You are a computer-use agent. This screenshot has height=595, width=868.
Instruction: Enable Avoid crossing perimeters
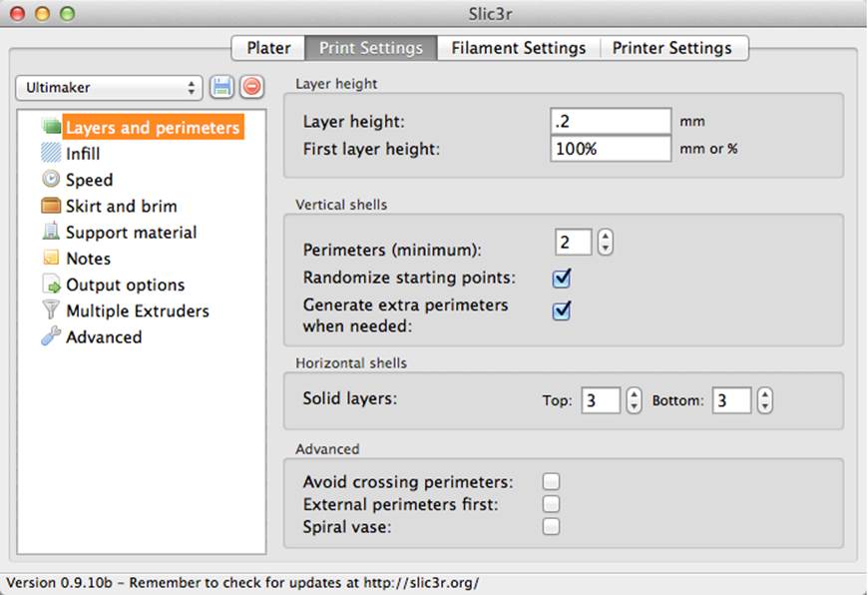pyautogui.click(x=551, y=481)
